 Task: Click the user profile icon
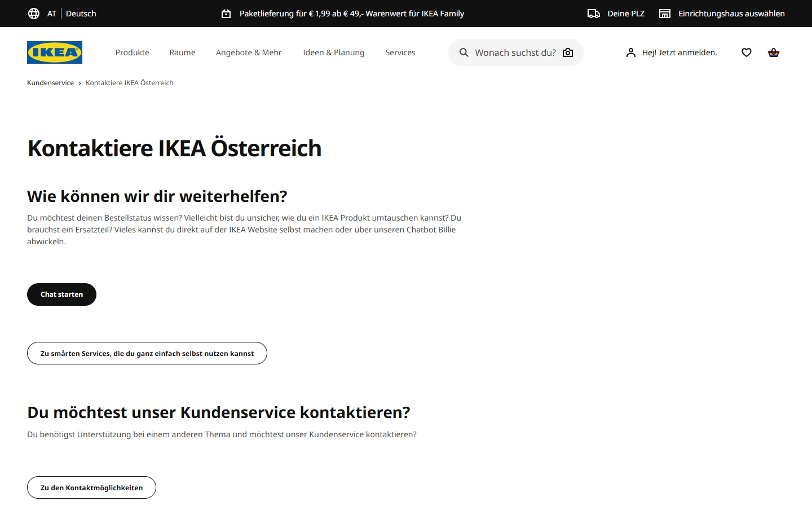(x=630, y=52)
